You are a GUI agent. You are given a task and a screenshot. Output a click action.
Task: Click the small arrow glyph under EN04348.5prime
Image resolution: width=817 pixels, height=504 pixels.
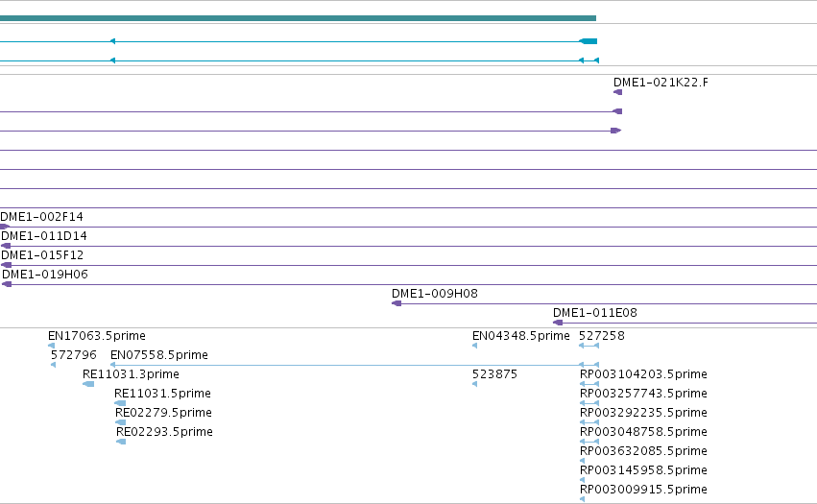coord(474,346)
